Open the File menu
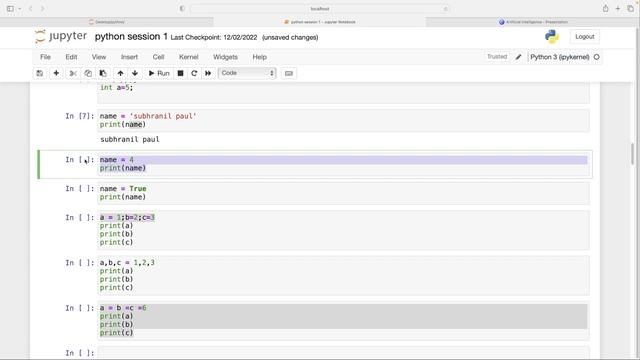640x360 pixels. point(45,57)
